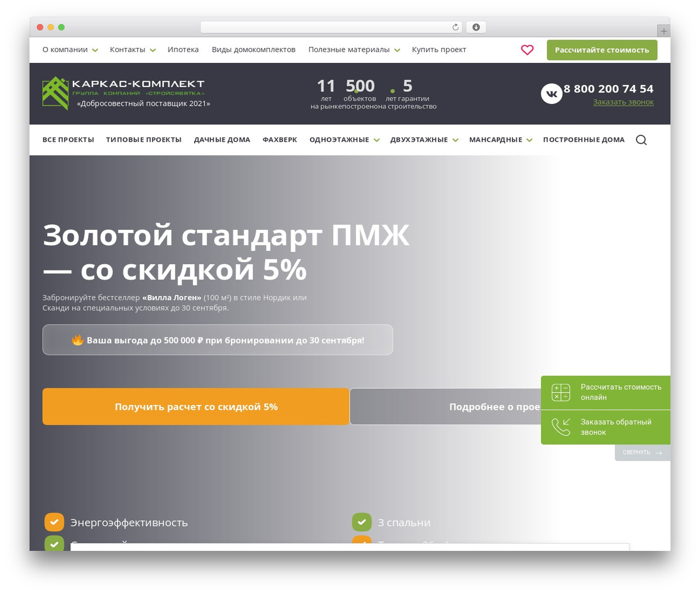The height and width of the screenshot is (593, 700).
Task: Expand the О компании dropdown
Action: click(x=95, y=50)
